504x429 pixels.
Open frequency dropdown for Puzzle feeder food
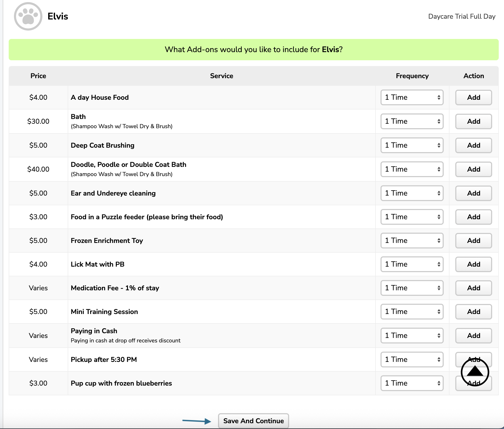click(412, 217)
